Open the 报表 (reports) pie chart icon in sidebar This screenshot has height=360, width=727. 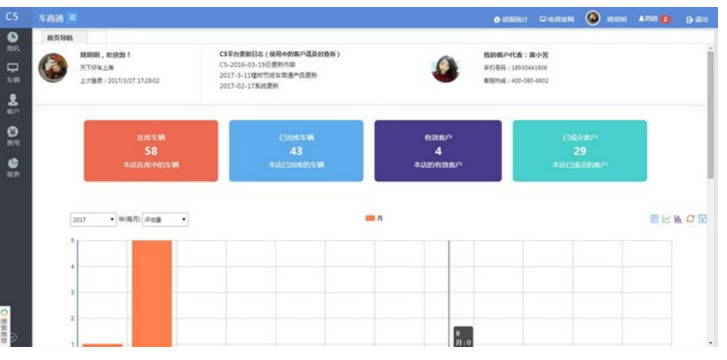pyautogui.click(x=13, y=163)
